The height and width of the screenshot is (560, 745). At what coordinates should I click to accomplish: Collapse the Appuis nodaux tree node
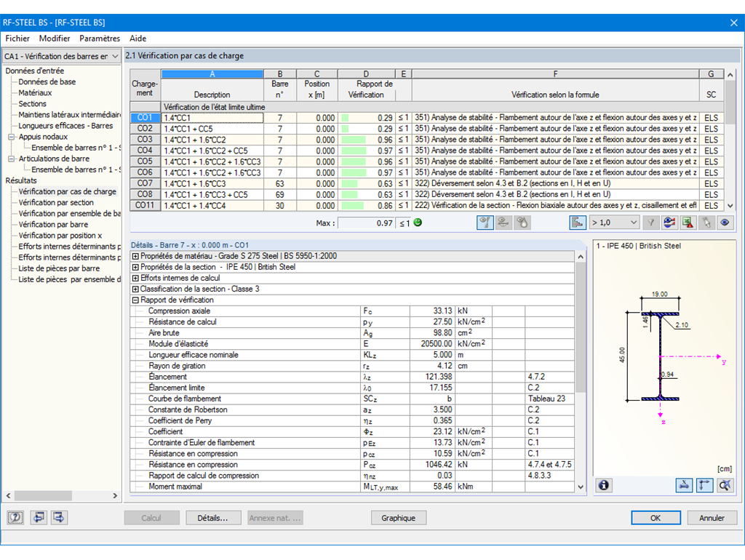12,137
